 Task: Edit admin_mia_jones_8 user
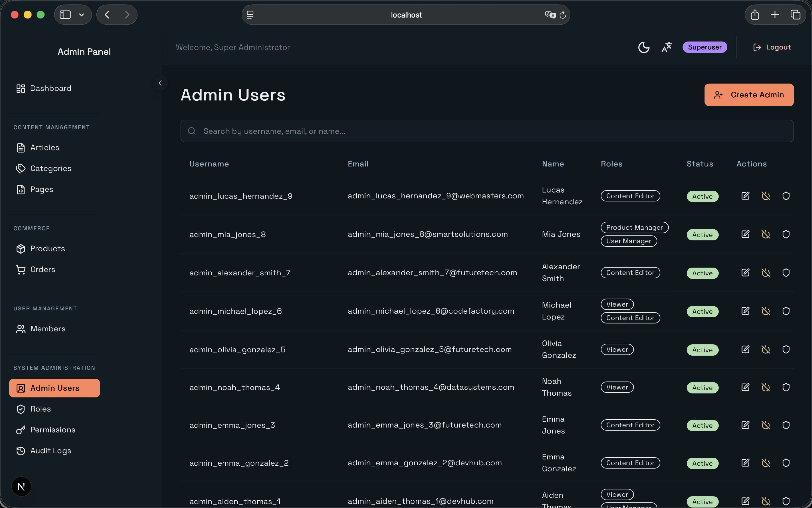point(745,234)
